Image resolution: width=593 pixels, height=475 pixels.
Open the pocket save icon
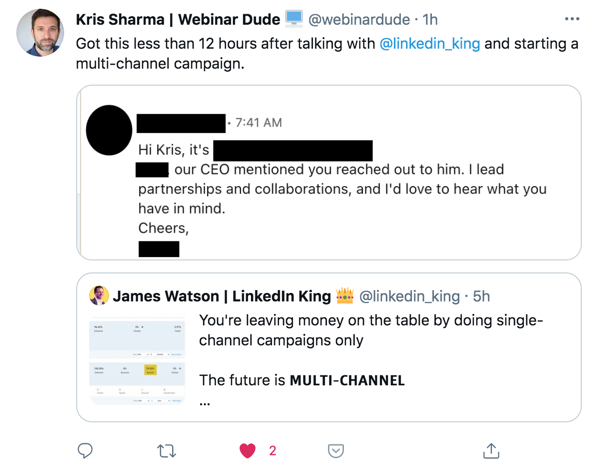point(336,451)
